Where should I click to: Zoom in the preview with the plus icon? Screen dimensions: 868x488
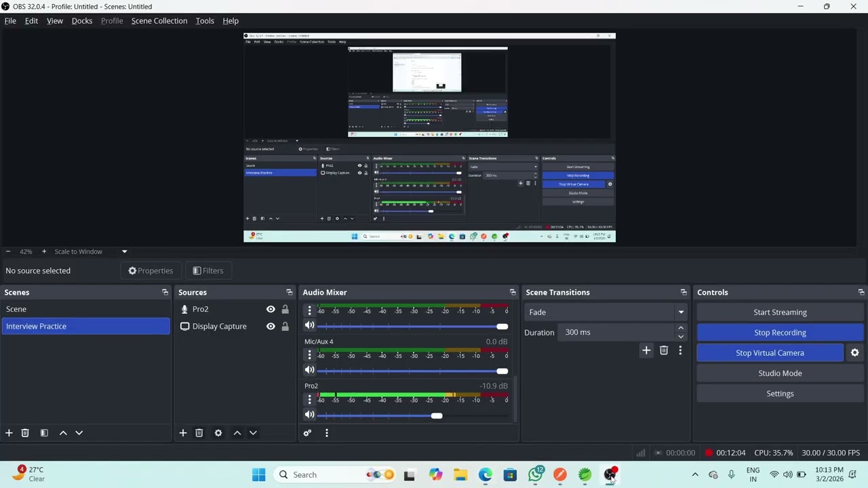(44, 251)
